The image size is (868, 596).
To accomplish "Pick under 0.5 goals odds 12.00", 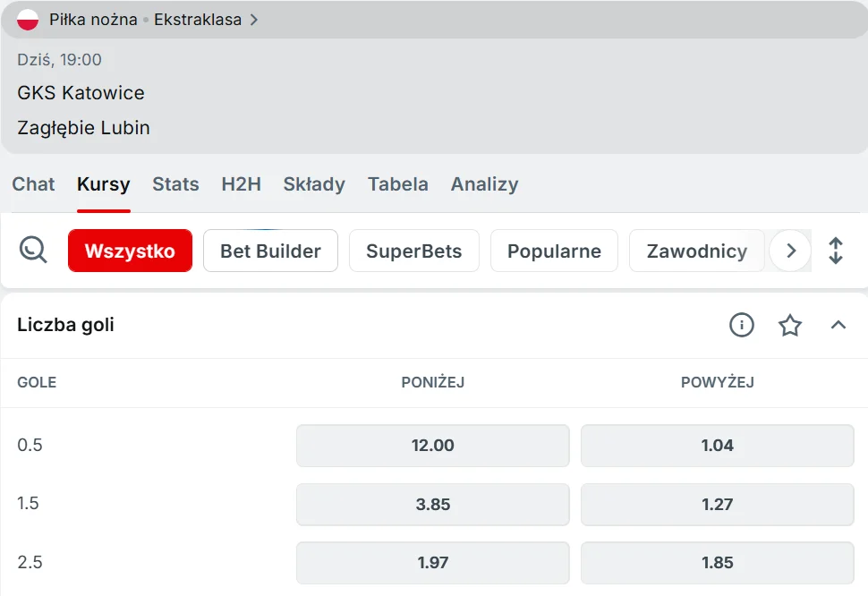I will [433, 446].
